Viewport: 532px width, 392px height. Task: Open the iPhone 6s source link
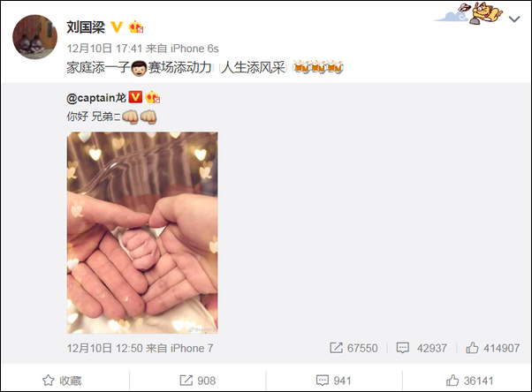[194, 49]
